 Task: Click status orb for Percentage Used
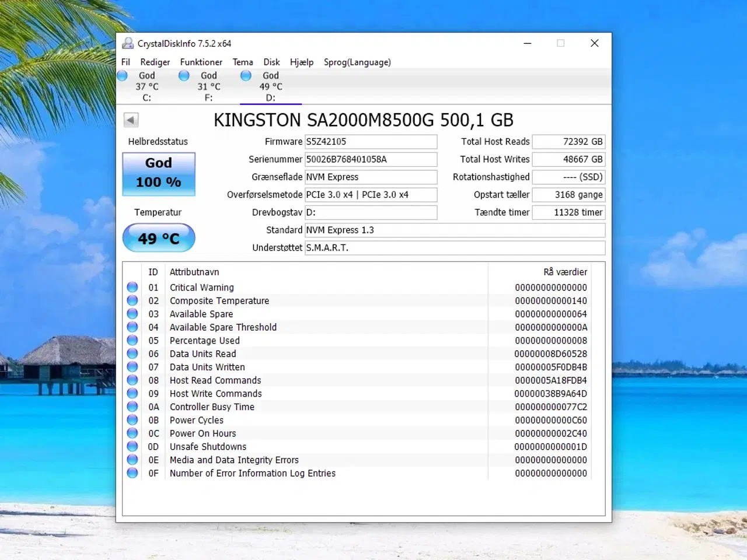[x=132, y=341]
